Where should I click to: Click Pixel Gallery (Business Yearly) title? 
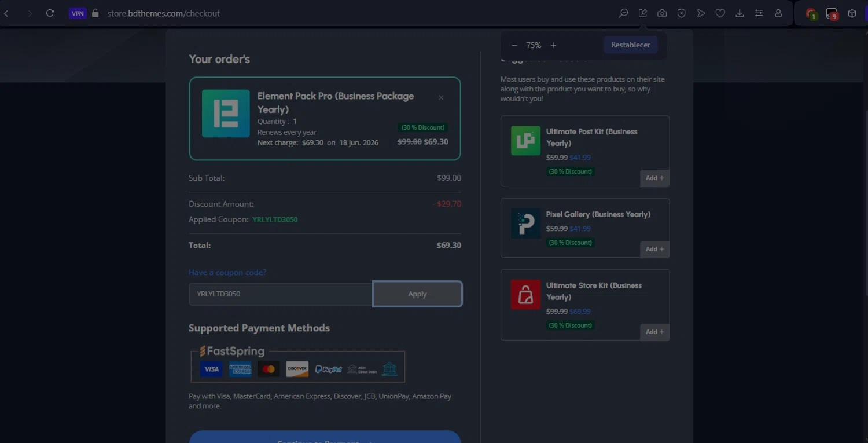pos(598,214)
